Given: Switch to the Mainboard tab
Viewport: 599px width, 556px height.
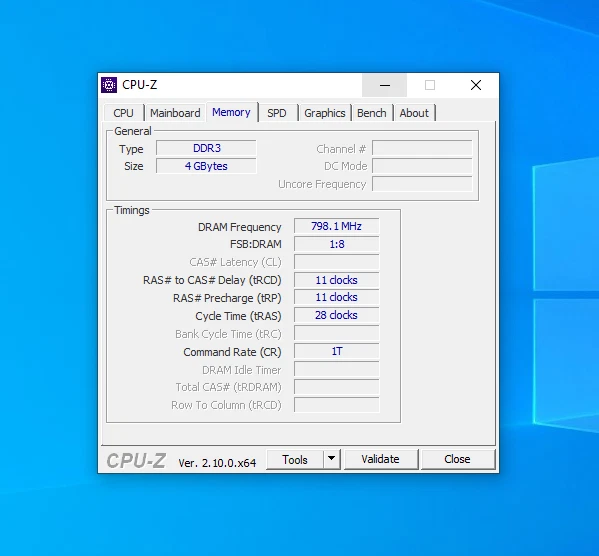Looking at the screenshot, I should pos(175,113).
